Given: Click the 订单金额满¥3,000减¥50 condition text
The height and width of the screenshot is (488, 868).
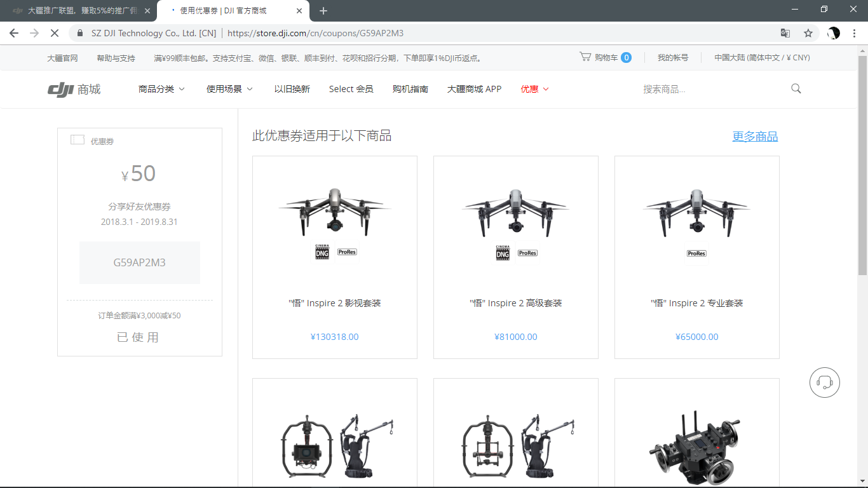Looking at the screenshot, I should [139, 316].
